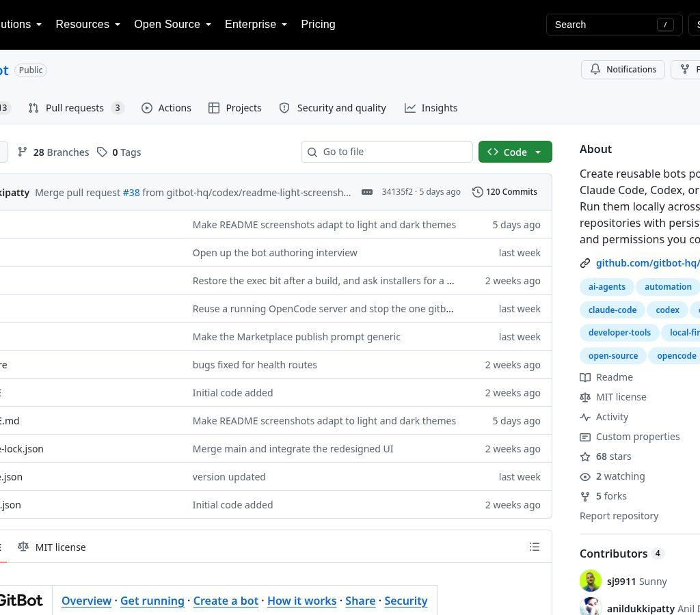Jump to Share section link
Image resolution: width=700 pixels, height=615 pixels.
[360, 601]
